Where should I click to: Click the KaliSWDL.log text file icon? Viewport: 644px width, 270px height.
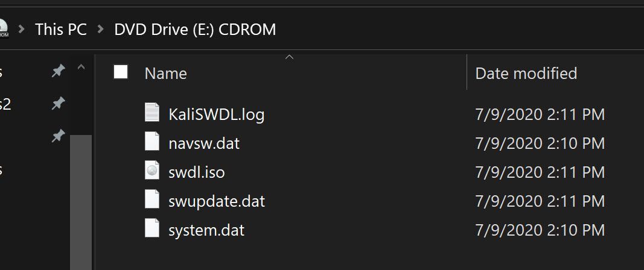click(151, 113)
